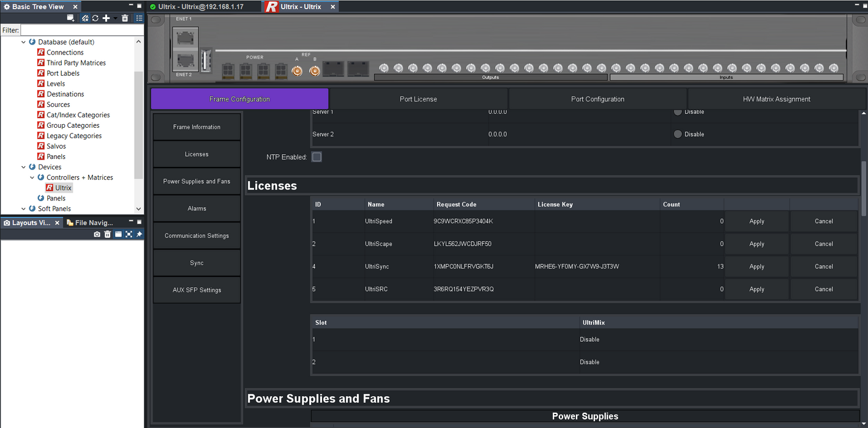Image resolution: width=868 pixels, height=428 pixels.
Task: Collapse the Controllers + Matrices node
Action: pos(32,177)
